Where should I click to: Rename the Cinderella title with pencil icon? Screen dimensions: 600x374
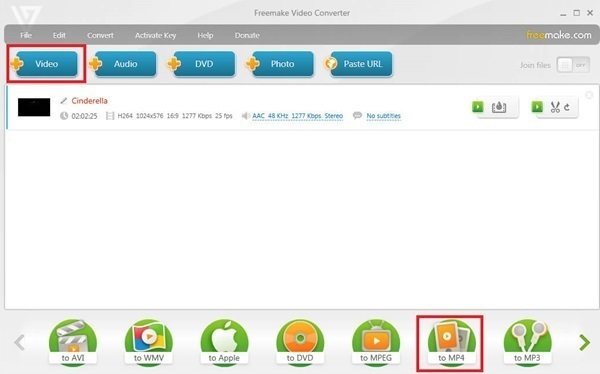pyautogui.click(x=64, y=101)
